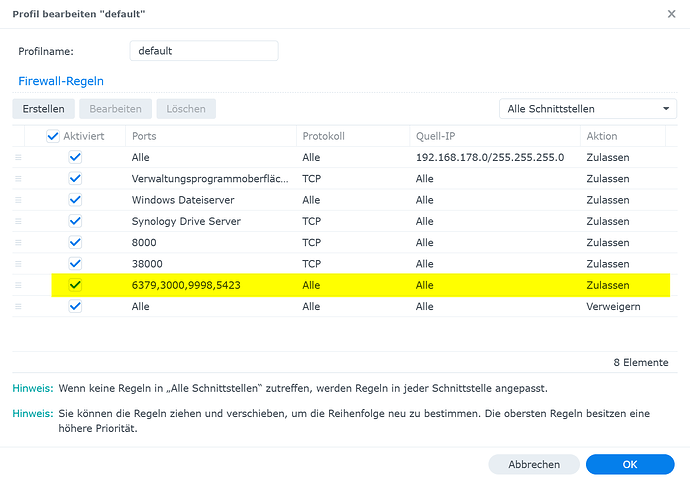This screenshot has height=477, width=690.
Task: Disable the Synology Drive Server rule checkbox
Action: click(75, 221)
